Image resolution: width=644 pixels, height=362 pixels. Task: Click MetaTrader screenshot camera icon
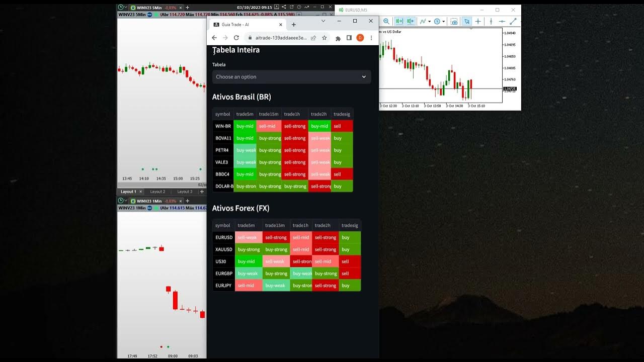[454, 21]
